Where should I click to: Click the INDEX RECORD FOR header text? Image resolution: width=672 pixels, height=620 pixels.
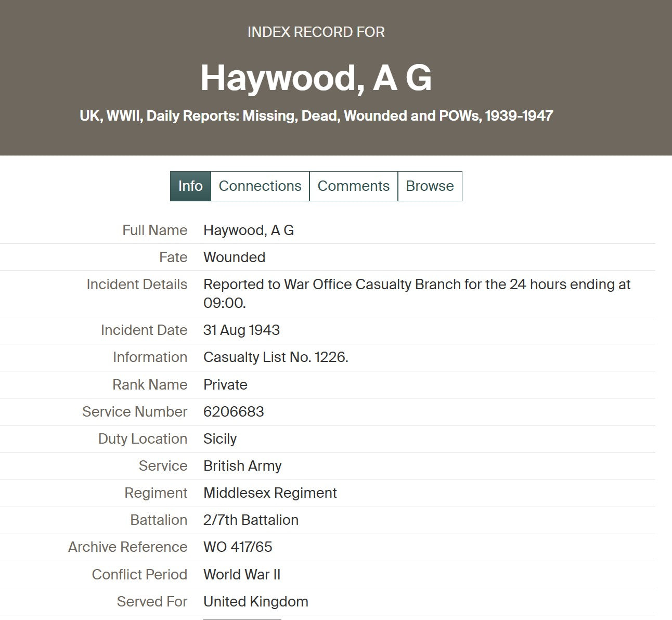point(316,32)
